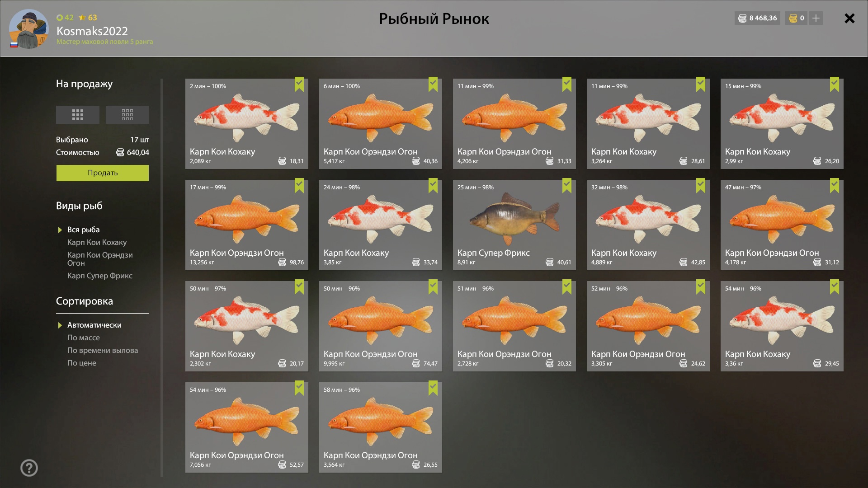Switch to the filled grid view icon
The height and width of the screenshot is (488, 868).
77,115
